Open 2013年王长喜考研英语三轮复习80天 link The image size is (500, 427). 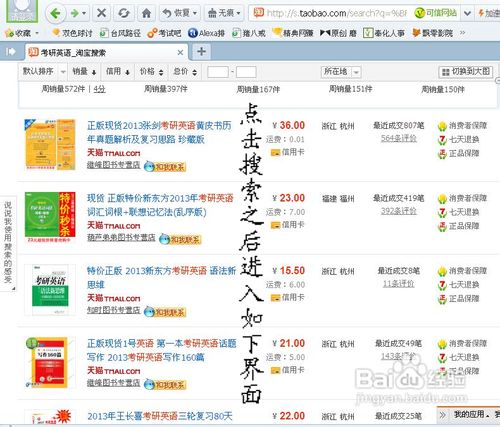pyautogui.click(x=160, y=416)
